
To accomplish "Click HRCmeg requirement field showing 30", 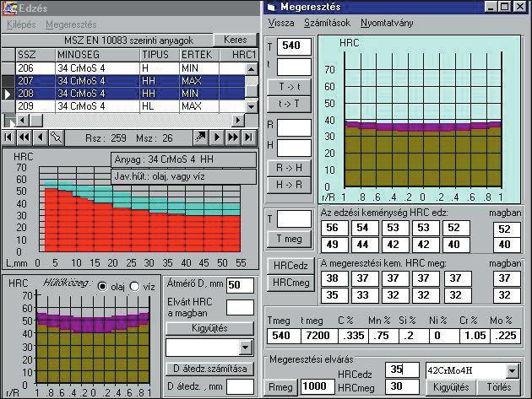I will tap(402, 387).
